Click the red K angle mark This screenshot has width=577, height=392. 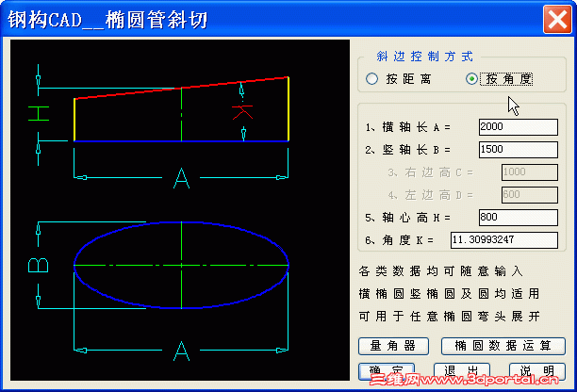(x=242, y=112)
